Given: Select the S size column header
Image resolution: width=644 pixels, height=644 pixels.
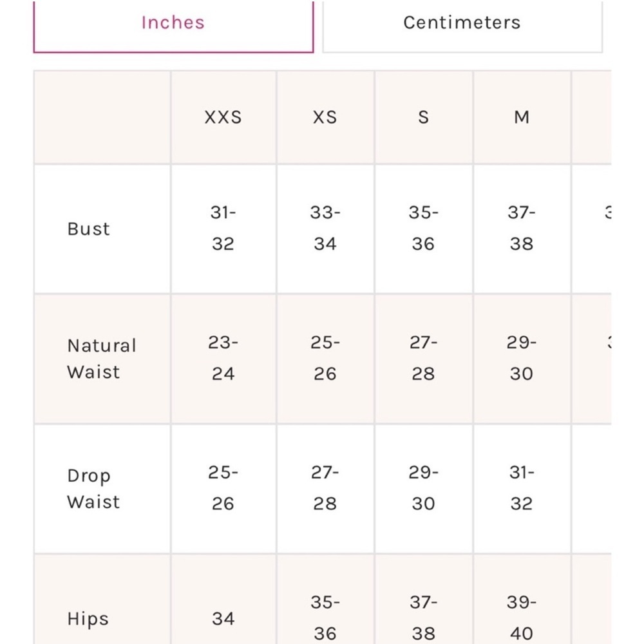Looking at the screenshot, I should 424,117.
